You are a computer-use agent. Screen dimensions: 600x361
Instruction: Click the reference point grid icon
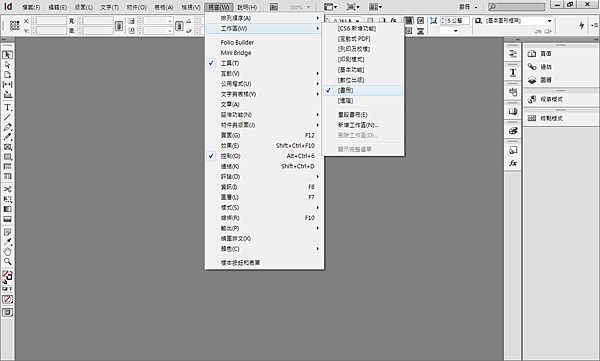coord(15,25)
